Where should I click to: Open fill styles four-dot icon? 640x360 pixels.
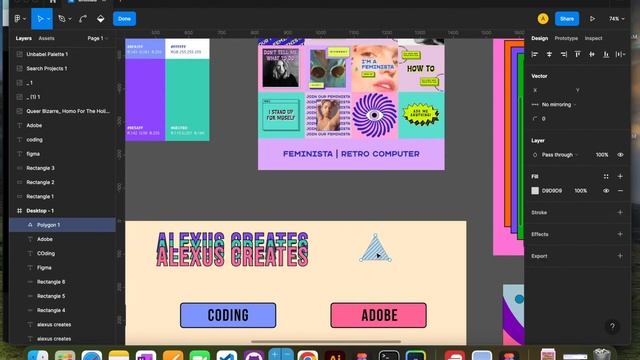tap(606, 176)
